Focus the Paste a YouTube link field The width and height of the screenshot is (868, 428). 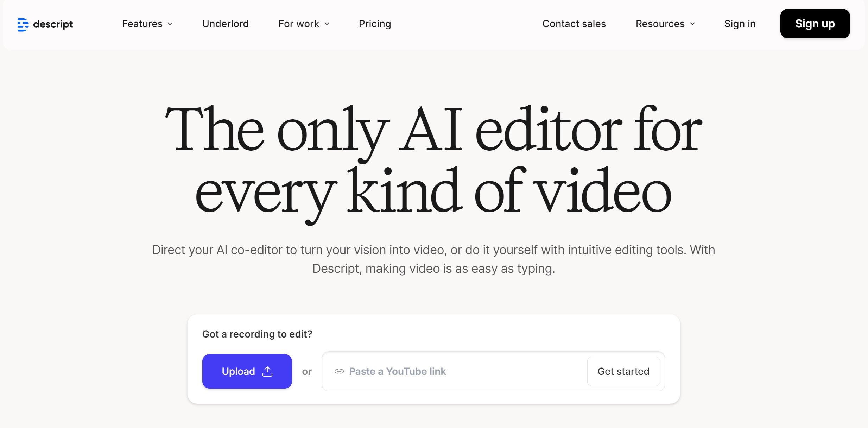pos(457,371)
